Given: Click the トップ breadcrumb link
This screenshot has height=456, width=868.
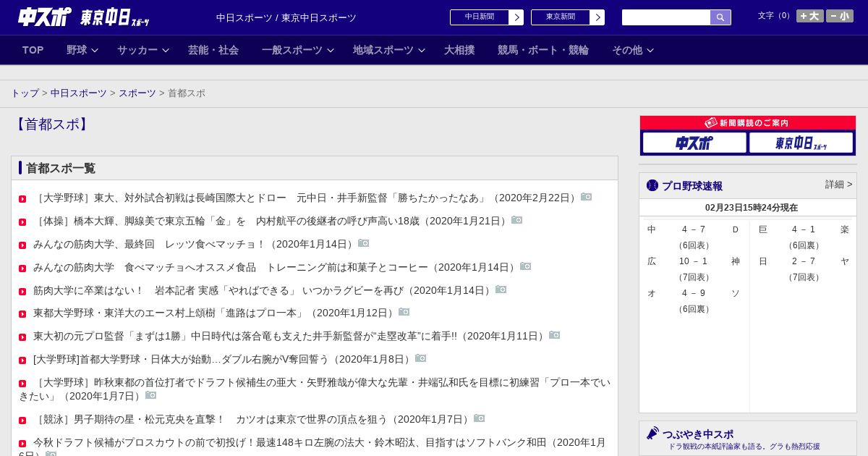Looking at the screenshot, I should (x=25, y=93).
